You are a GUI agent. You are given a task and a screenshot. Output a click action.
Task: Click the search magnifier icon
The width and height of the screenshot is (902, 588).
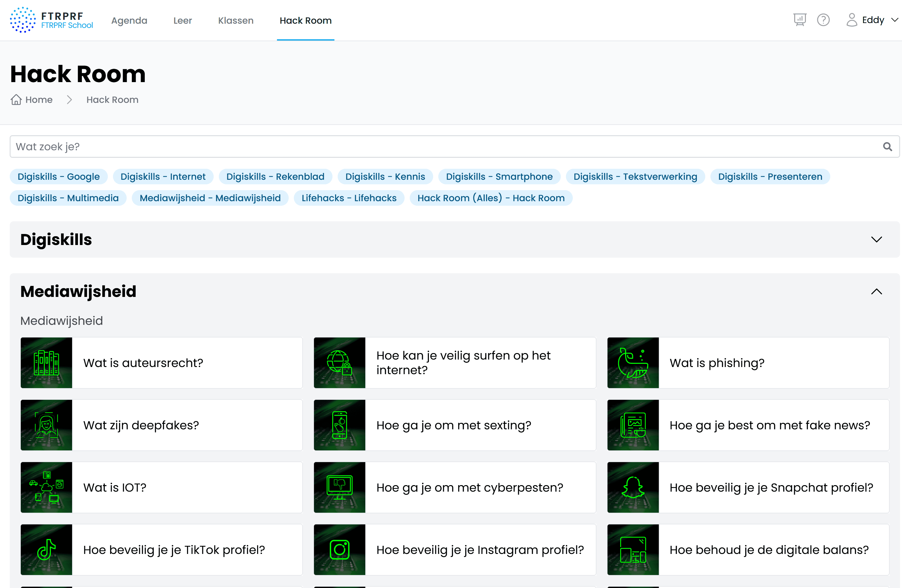[x=887, y=147]
